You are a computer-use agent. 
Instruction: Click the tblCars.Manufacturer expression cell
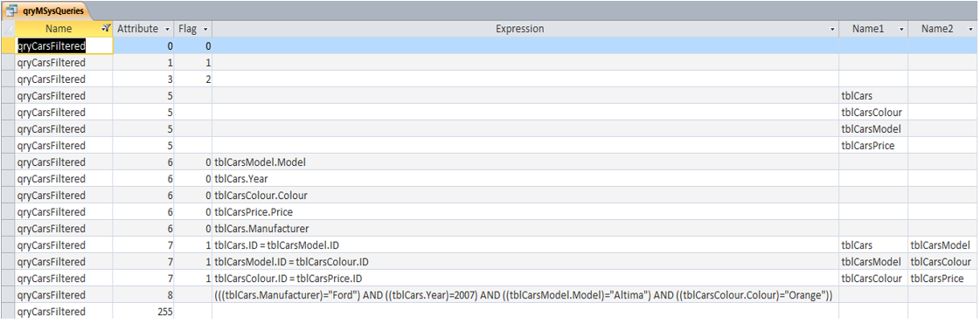(525, 228)
